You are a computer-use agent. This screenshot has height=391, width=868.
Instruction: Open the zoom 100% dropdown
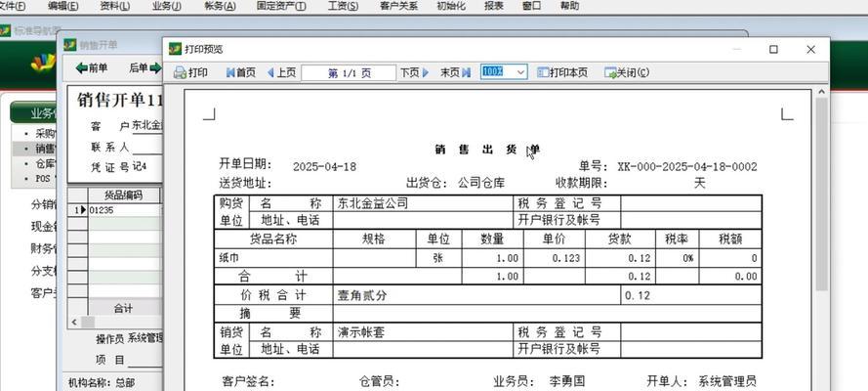point(520,72)
